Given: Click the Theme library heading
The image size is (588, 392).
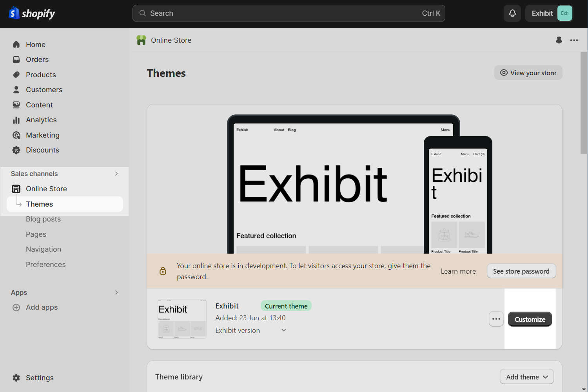Looking at the screenshot, I should coord(179,377).
